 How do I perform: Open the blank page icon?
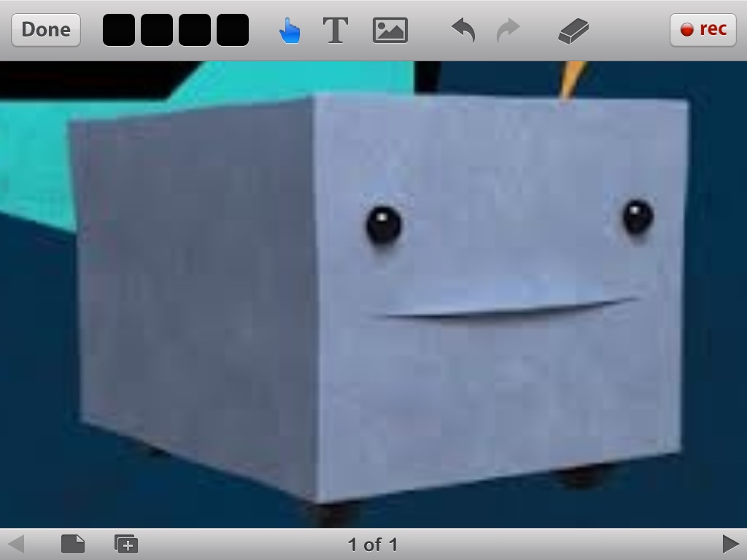73,544
